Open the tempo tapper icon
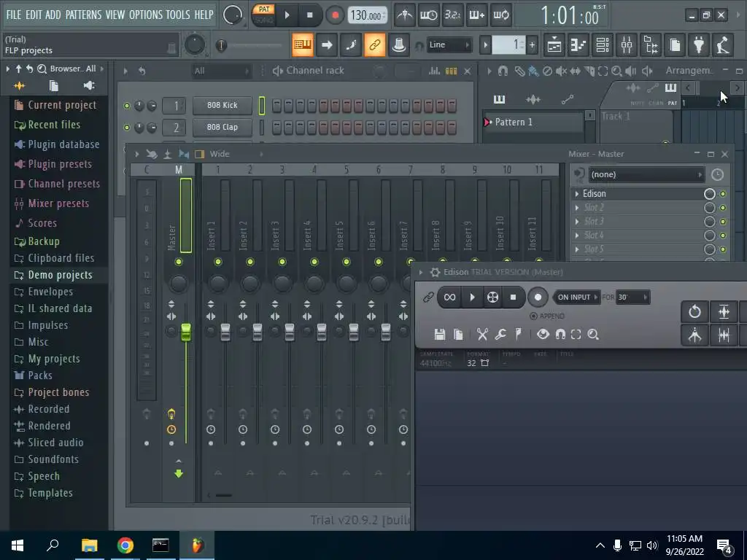The height and width of the screenshot is (560, 747). [723, 45]
